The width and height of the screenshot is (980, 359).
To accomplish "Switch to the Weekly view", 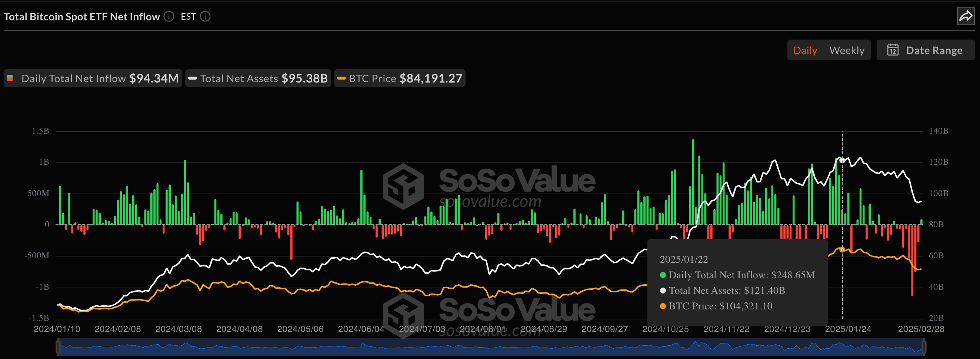I will click(x=846, y=50).
